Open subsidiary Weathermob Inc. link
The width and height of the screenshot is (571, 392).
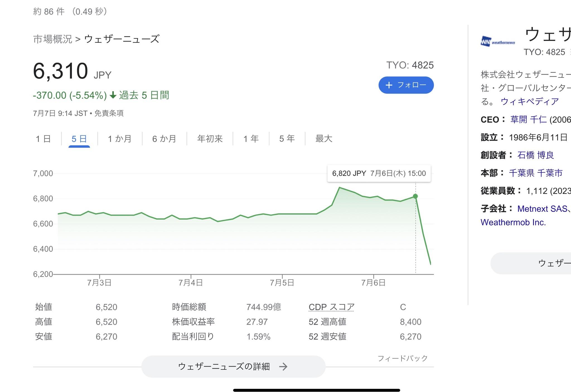coord(513,222)
